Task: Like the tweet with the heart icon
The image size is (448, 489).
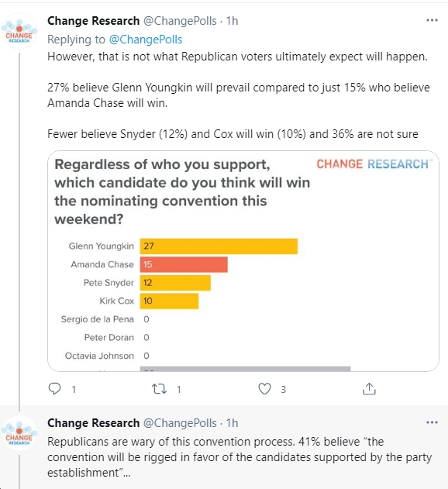Action: tap(264, 389)
